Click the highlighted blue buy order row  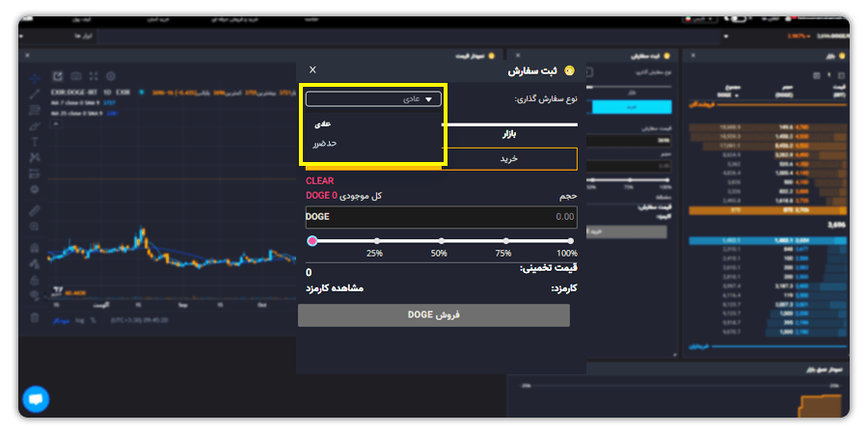point(768,241)
